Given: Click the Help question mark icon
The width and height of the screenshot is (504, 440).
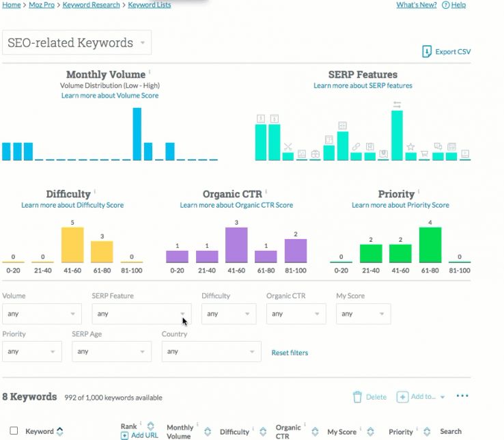Looking at the screenshot, I should coord(446,5).
